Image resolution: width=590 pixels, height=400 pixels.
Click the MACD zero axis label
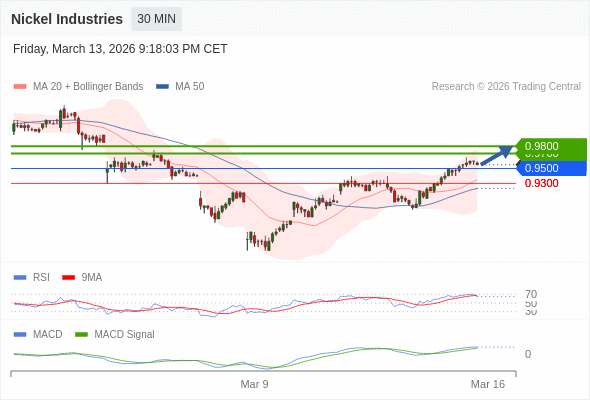(x=528, y=354)
